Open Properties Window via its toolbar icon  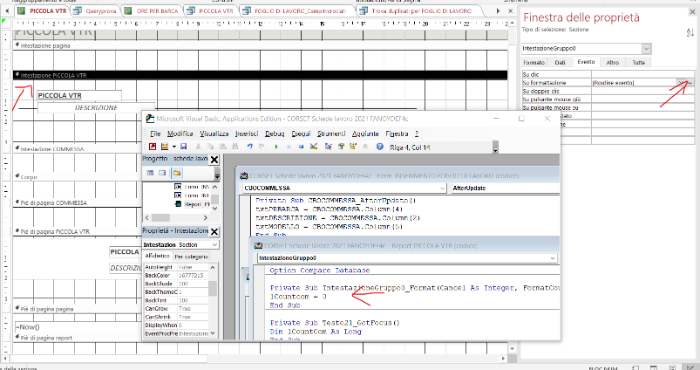[x=341, y=146]
